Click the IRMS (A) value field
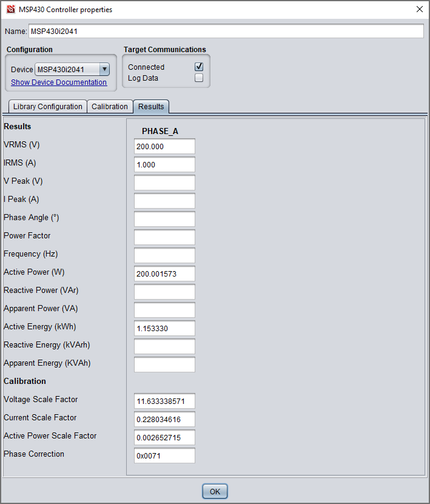Viewport: 430px width, 504px height. (164, 164)
